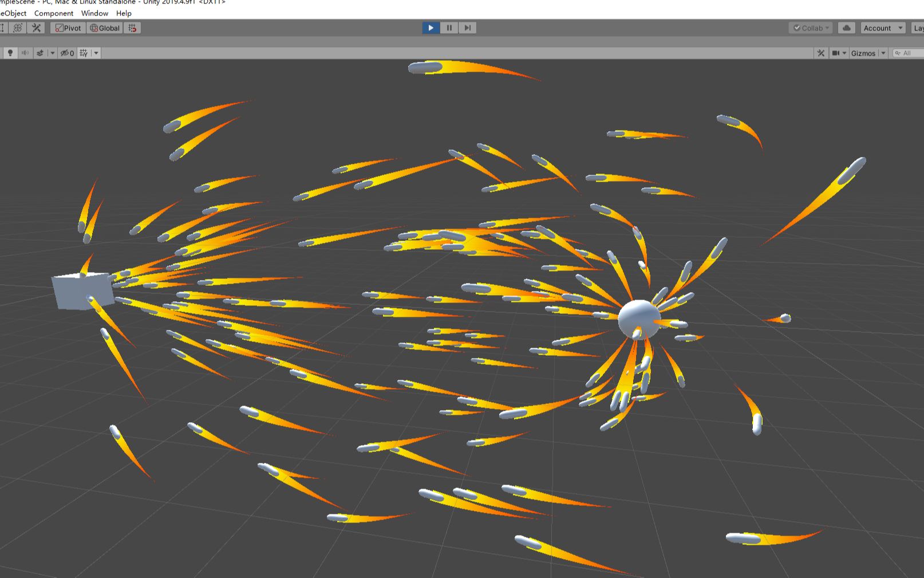Toggle the scene grid visibility
924x578 pixels.
(84, 53)
